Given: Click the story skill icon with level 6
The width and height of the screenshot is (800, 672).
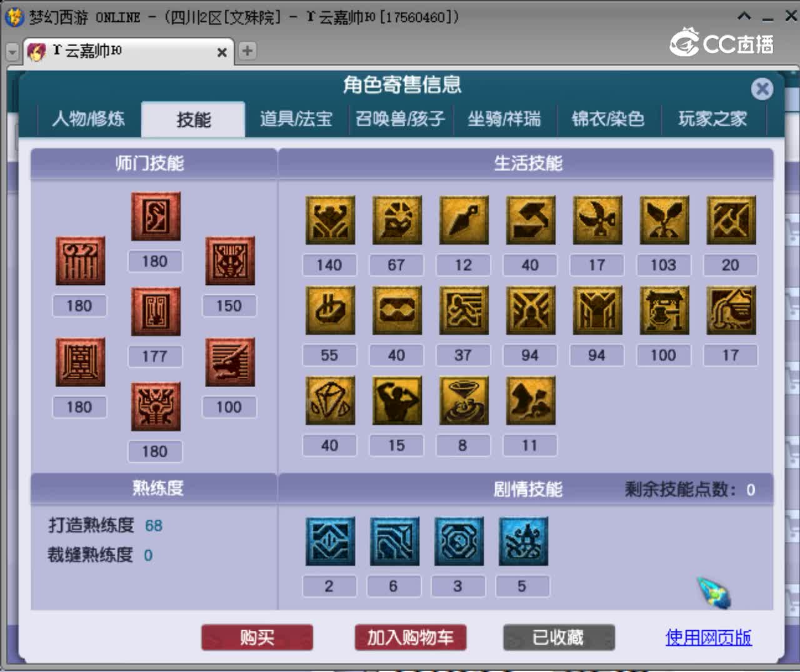Looking at the screenshot, I should point(394,541).
